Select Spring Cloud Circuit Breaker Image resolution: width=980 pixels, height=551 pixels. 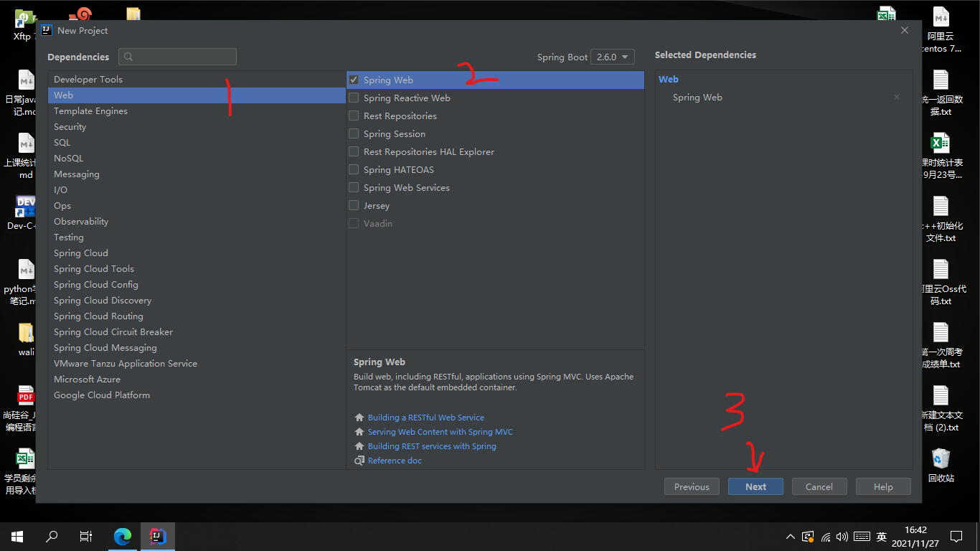pos(197,331)
